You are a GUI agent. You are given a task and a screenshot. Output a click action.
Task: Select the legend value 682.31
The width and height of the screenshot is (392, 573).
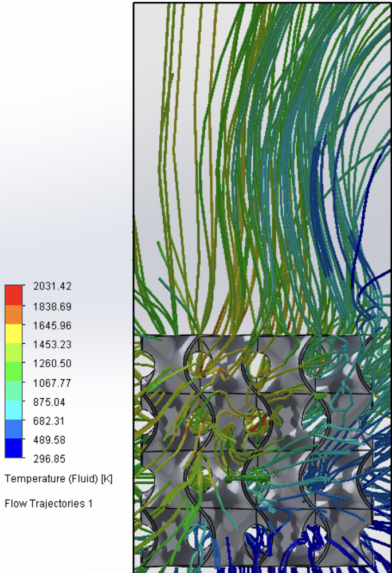[x=49, y=421]
